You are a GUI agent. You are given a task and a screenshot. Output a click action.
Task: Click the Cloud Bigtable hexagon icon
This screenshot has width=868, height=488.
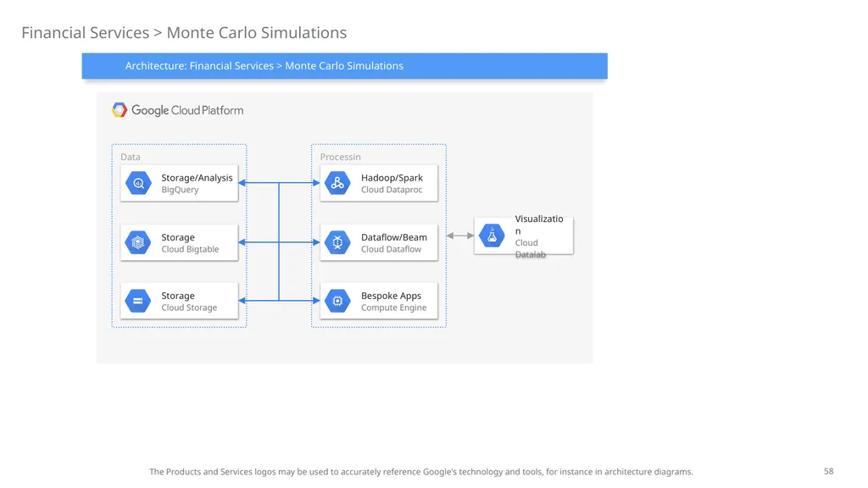[138, 242]
